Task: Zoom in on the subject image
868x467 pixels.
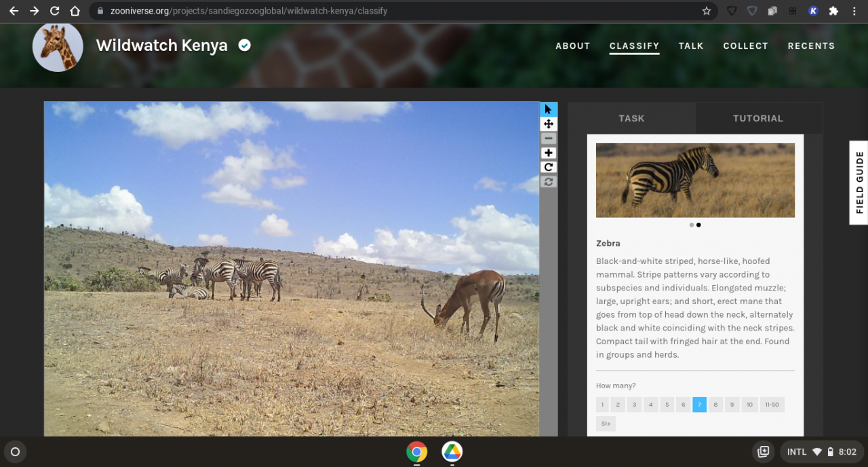Action: coord(549,153)
